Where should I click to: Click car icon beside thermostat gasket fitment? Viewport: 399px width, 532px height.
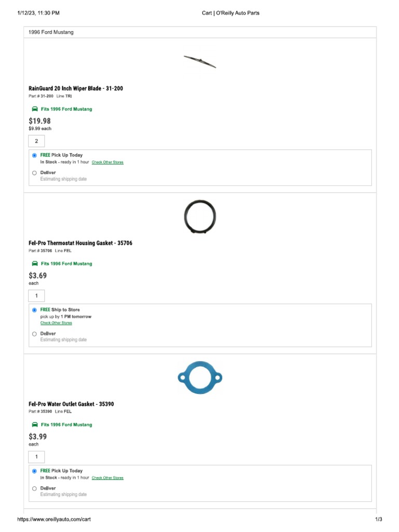(x=34, y=263)
